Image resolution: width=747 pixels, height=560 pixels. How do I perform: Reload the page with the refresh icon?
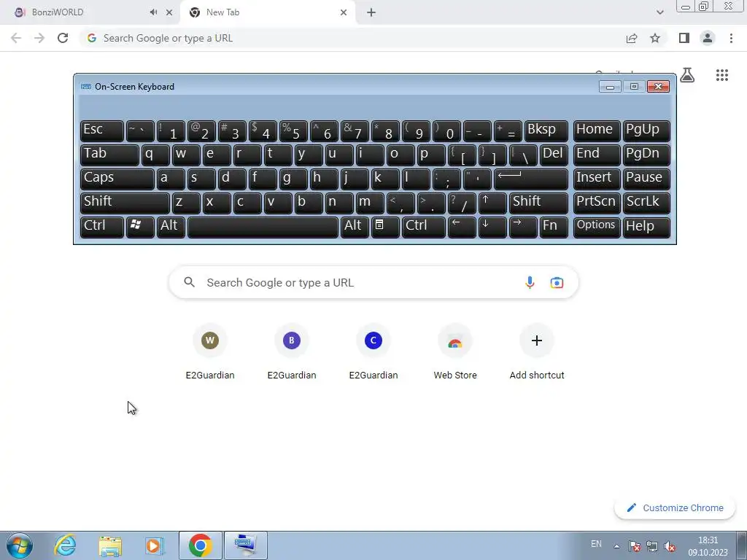click(x=63, y=38)
